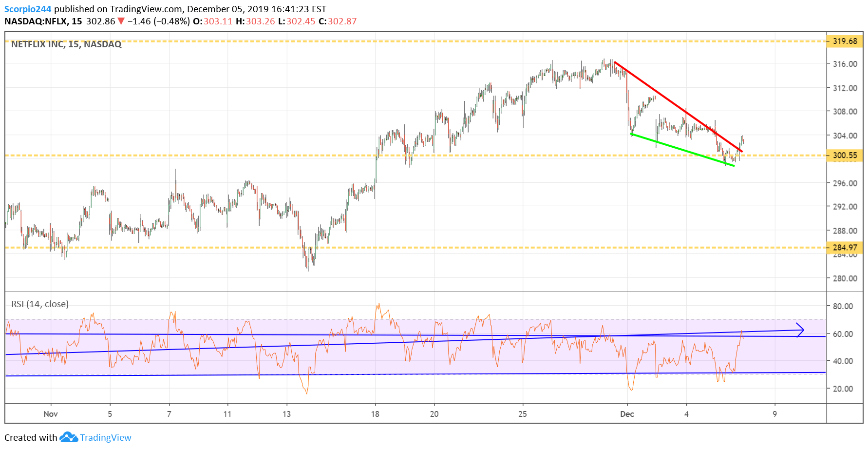Click the 308.00 price axis value

(x=845, y=112)
